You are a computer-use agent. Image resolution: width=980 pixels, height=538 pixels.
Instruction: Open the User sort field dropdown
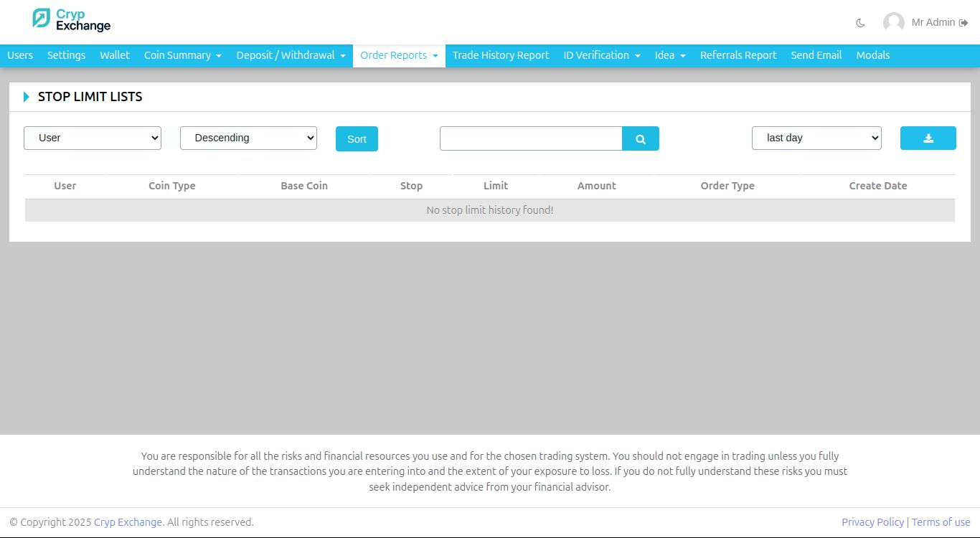93,138
